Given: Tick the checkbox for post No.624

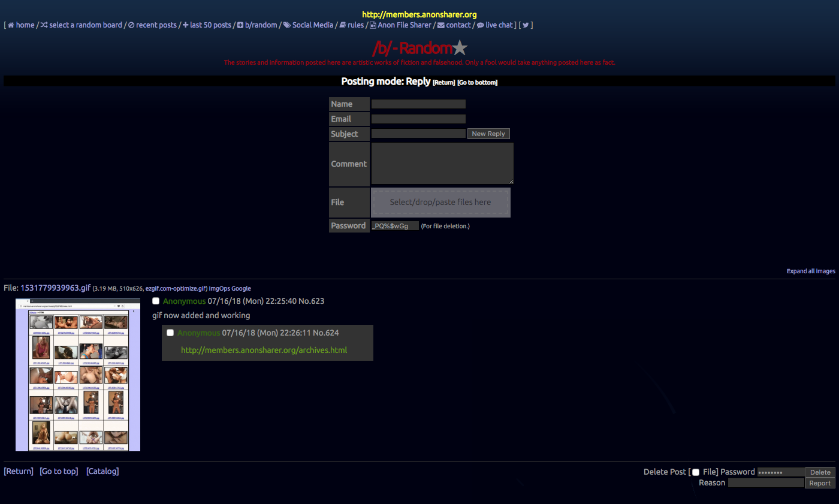Looking at the screenshot, I should coord(170,333).
